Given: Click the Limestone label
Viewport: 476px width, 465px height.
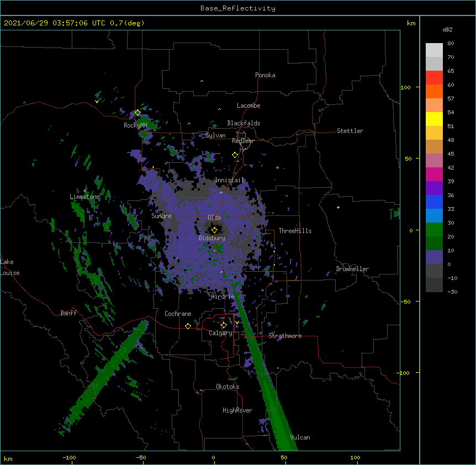Looking at the screenshot, I should tap(84, 197).
